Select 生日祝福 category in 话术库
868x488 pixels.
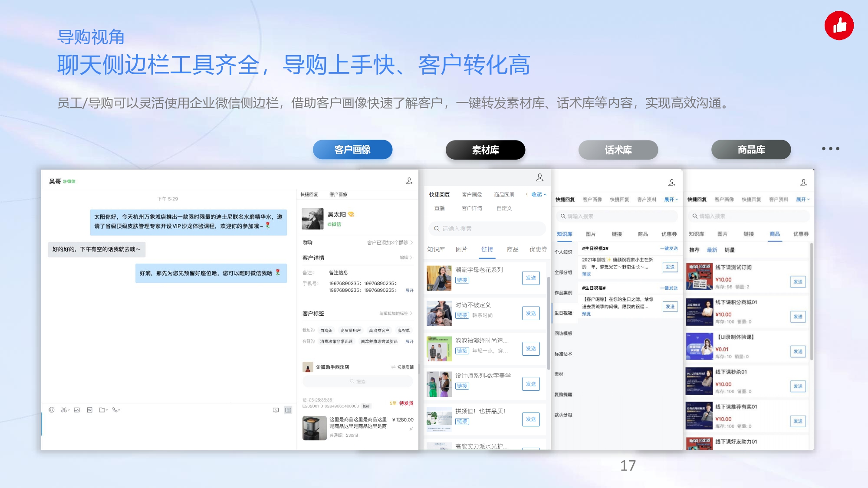563,313
